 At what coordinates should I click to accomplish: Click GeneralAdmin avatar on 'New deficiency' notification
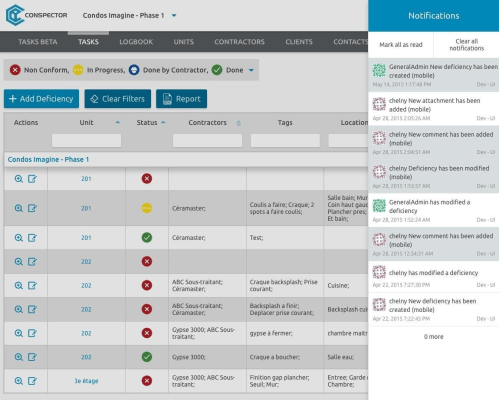pos(379,70)
